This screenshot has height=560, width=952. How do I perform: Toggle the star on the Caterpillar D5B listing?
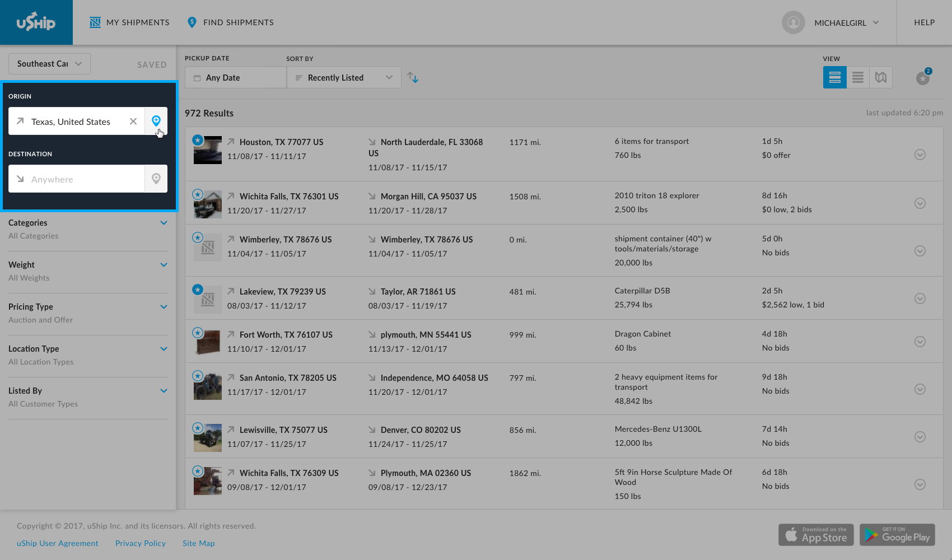point(197,290)
